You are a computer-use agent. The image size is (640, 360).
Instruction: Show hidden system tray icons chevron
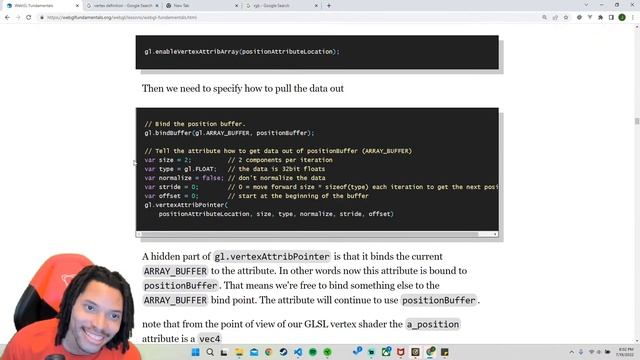coord(571,352)
